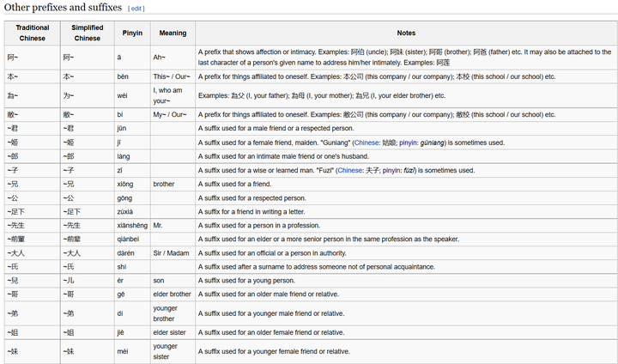This screenshot has width=618, height=364.
Task: Select the 'elder brother' meaning cell
Action: click(x=173, y=294)
